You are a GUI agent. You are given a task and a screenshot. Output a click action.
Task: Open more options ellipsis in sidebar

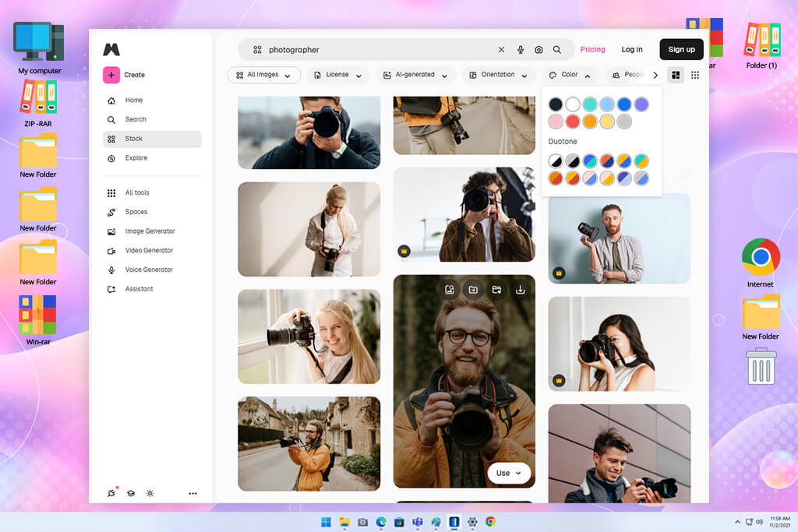[192, 493]
